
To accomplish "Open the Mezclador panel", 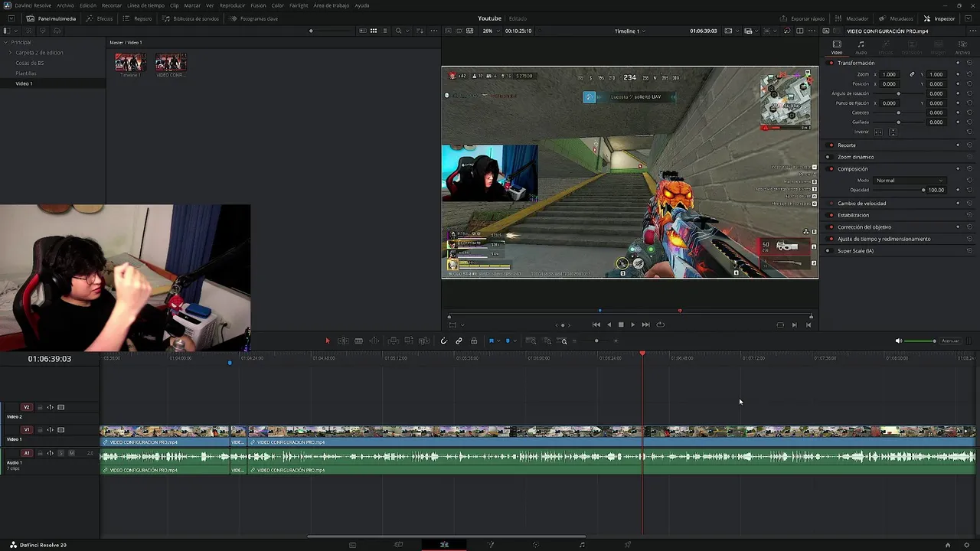I will point(852,18).
